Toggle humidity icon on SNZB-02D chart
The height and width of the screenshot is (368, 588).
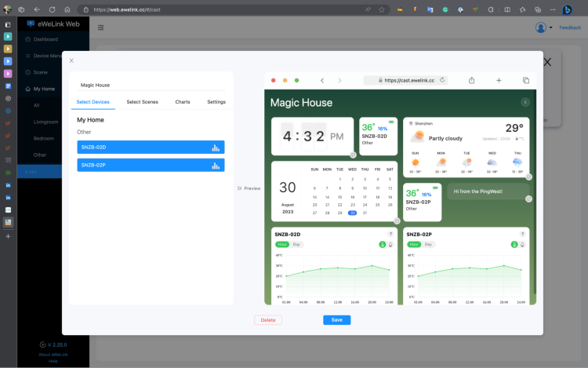(x=390, y=245)
